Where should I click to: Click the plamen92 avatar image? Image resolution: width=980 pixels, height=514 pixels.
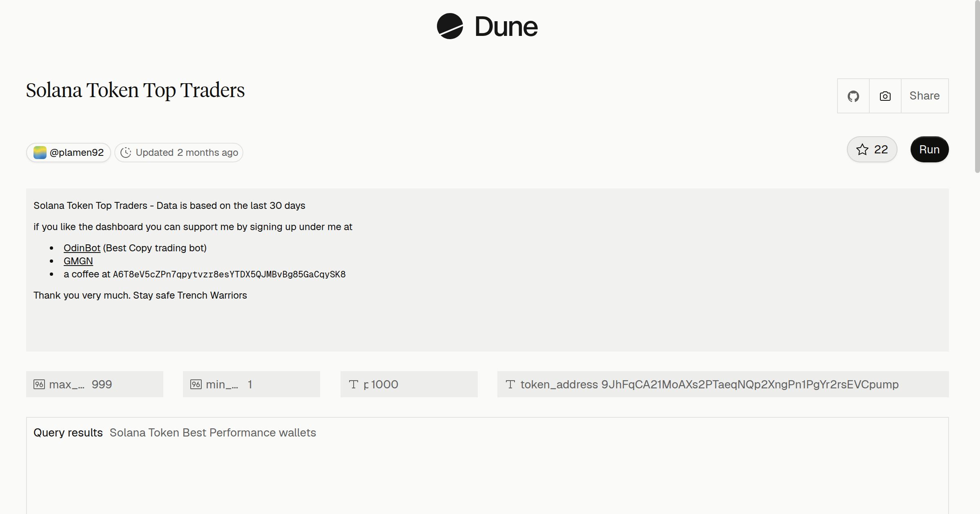point(40,153)
